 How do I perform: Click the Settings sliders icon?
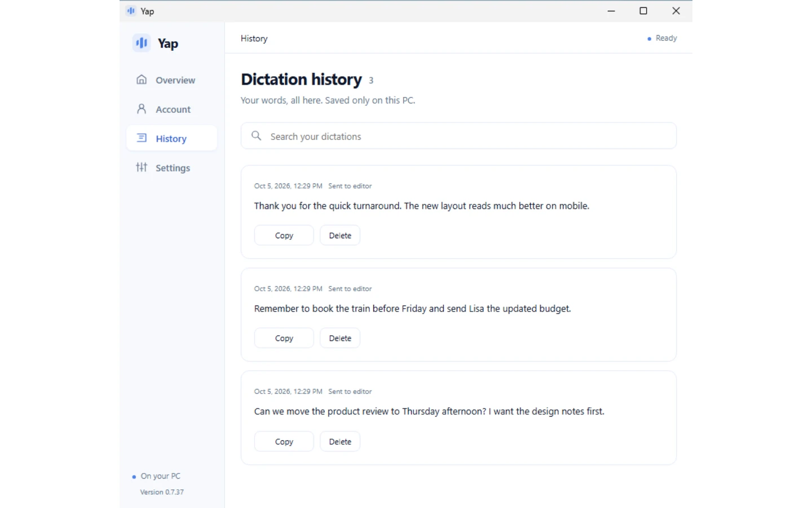pyautogui.click(x=142, y=167)
